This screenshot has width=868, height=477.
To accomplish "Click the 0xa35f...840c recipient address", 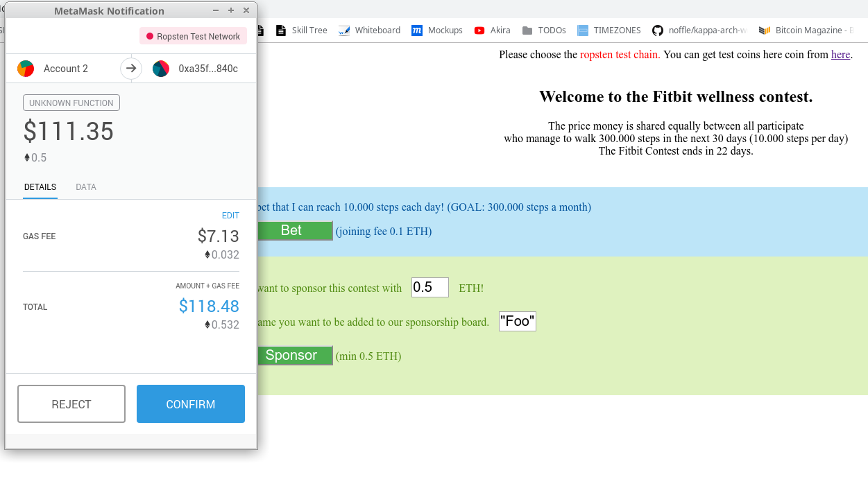I will (208, 69).
